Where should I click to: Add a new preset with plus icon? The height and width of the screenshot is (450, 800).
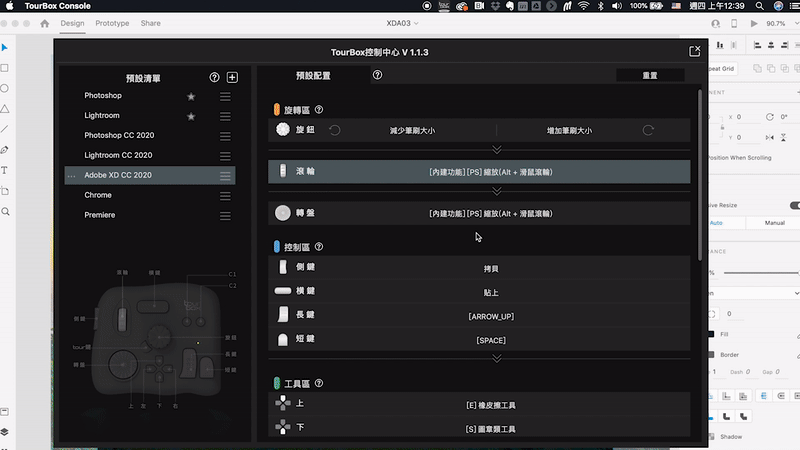coord(232,78)
